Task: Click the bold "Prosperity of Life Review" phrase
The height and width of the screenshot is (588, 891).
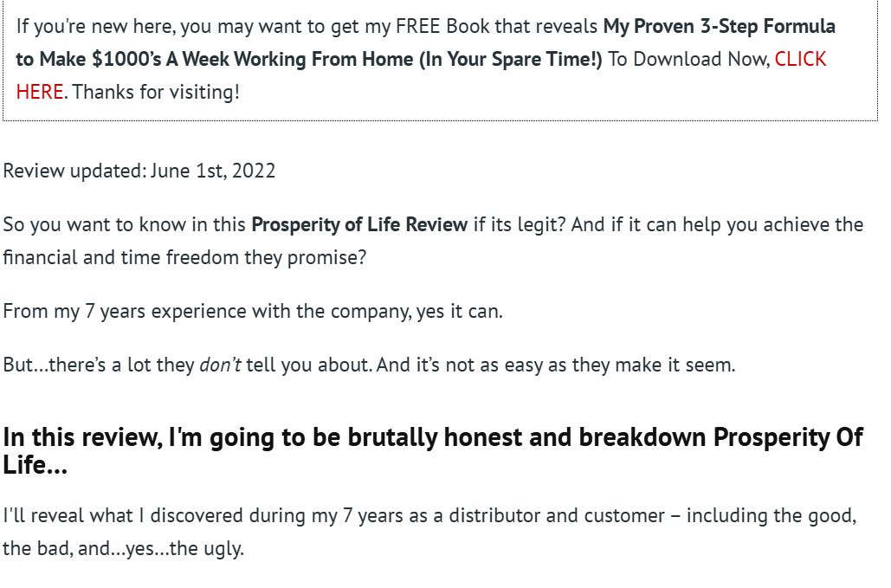Action: point(359,225)
